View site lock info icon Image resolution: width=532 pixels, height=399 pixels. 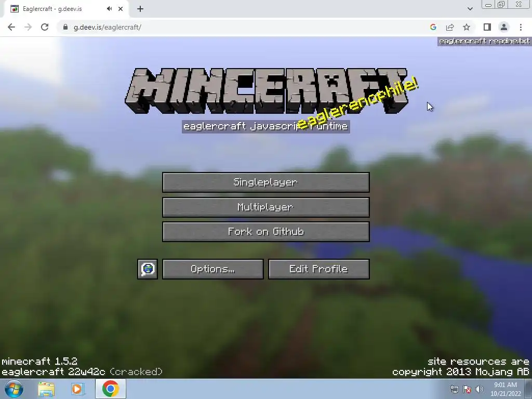pos(65,27)
